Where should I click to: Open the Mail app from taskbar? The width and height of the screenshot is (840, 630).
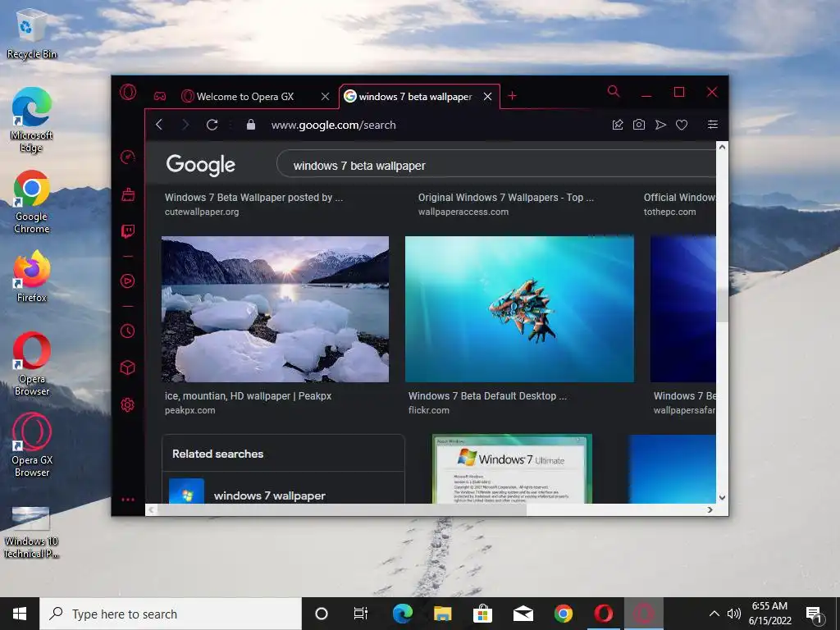(x=523, y=614)
